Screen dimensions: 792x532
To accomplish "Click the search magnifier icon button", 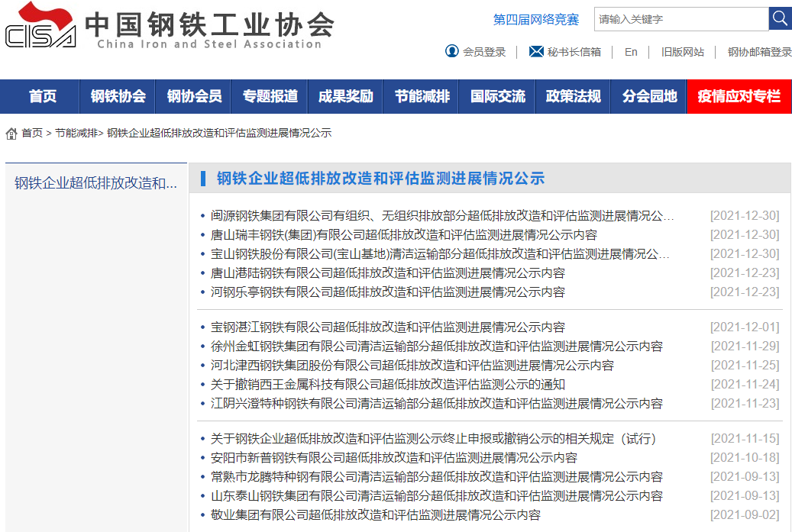I will click(x=780, y=19).
